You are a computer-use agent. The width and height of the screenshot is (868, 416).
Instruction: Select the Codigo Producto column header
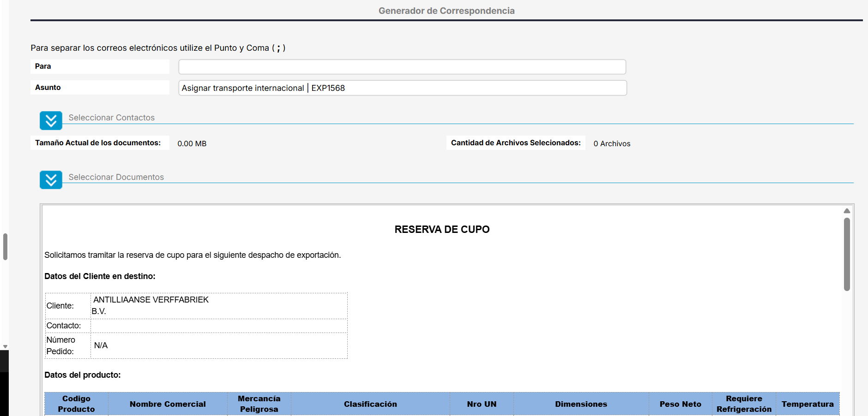pyautogui.click(x=76, y=404)
